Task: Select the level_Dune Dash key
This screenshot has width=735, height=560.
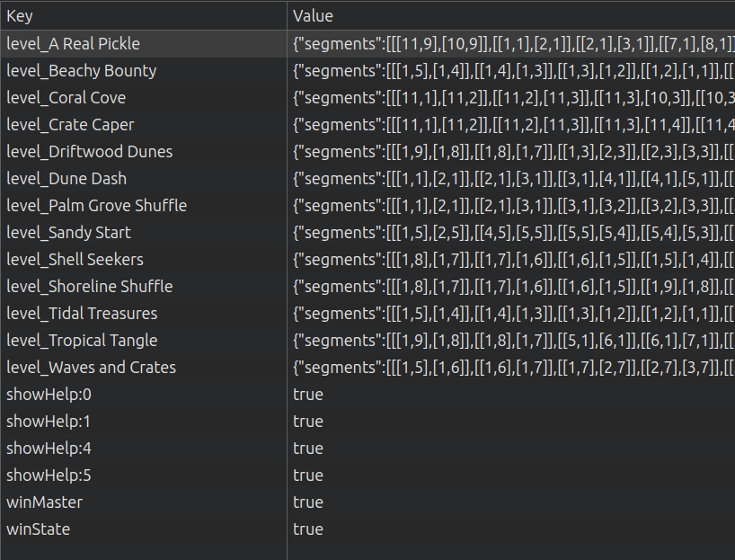Action: (66, 178)
